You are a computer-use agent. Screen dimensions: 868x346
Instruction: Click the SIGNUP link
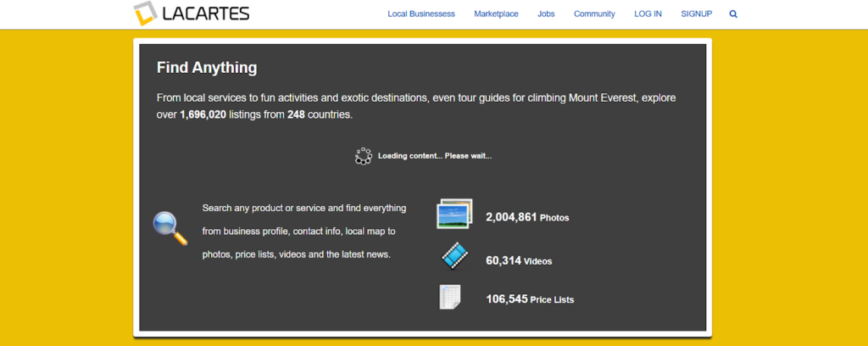pos(697,14)
